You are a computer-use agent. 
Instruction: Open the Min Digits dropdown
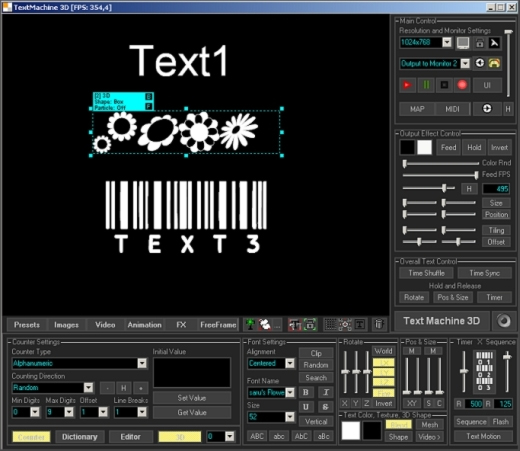[35, 412]
